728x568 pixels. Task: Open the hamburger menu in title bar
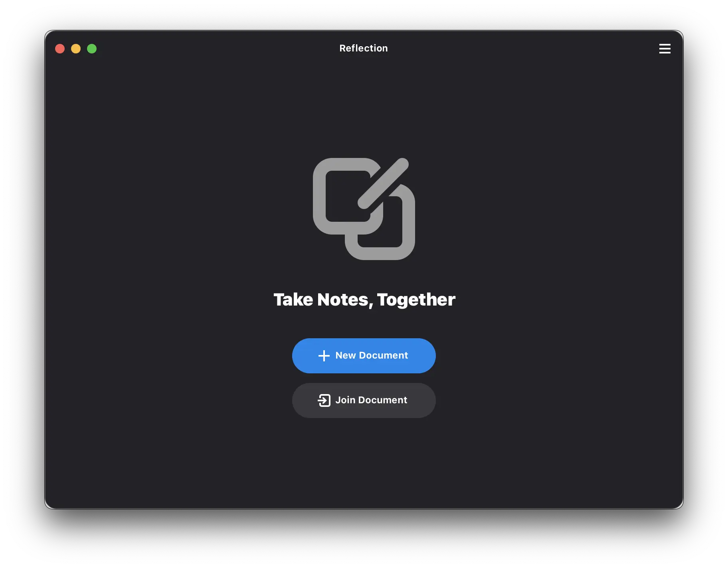point(665,49)
